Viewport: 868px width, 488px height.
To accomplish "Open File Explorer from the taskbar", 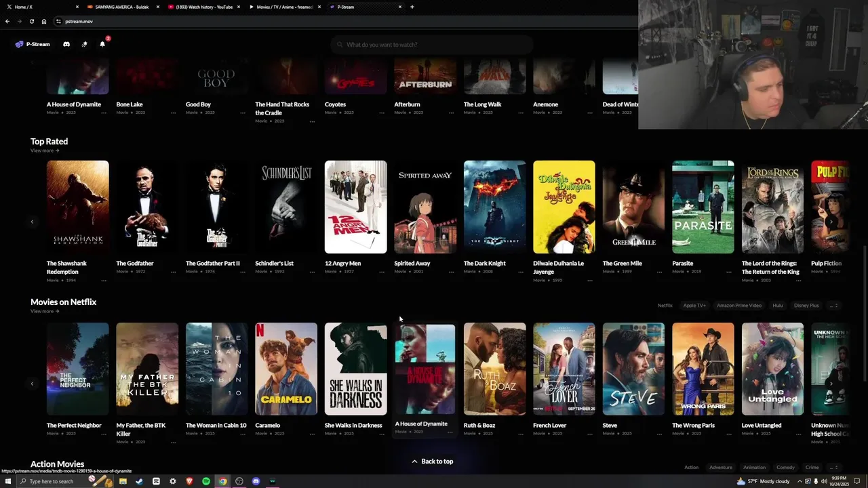I will (123, 481).
